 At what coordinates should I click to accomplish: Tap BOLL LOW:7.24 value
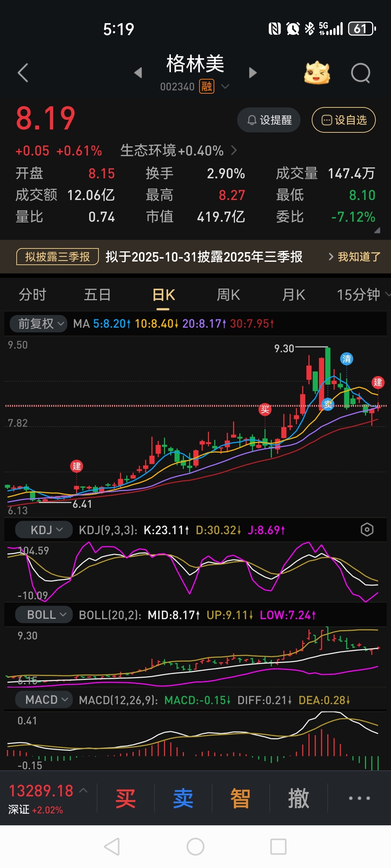pyautogui.click(x=288, y=615)
